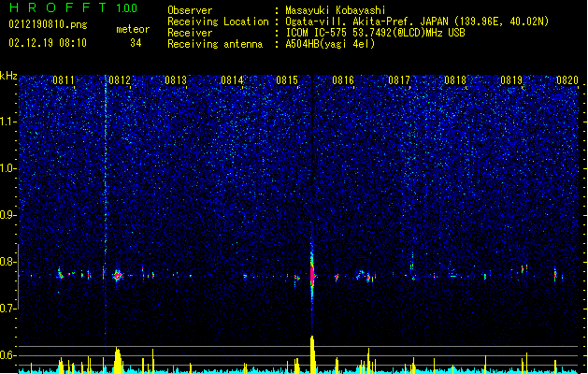Click the Receiver label
Viewport: 588px width, 374px height.
190,33
